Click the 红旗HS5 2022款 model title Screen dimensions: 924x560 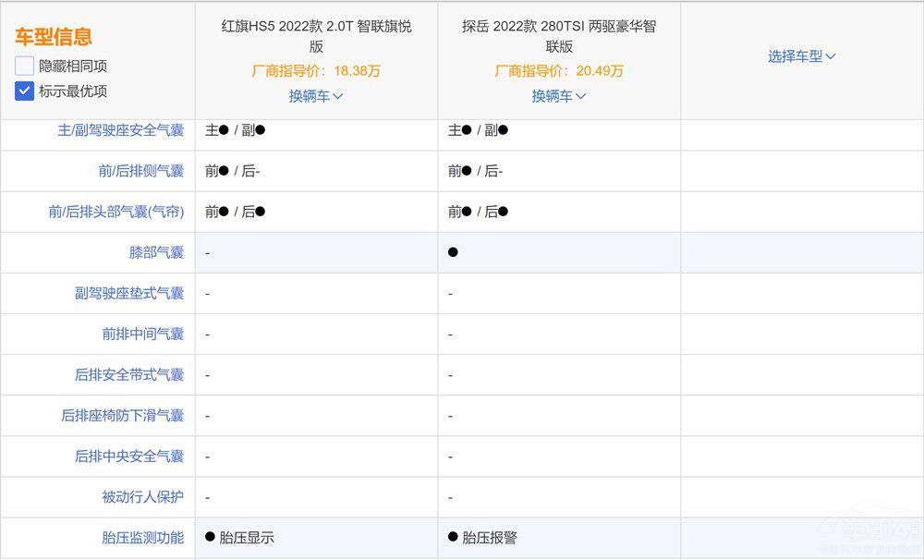pos(316,36)
